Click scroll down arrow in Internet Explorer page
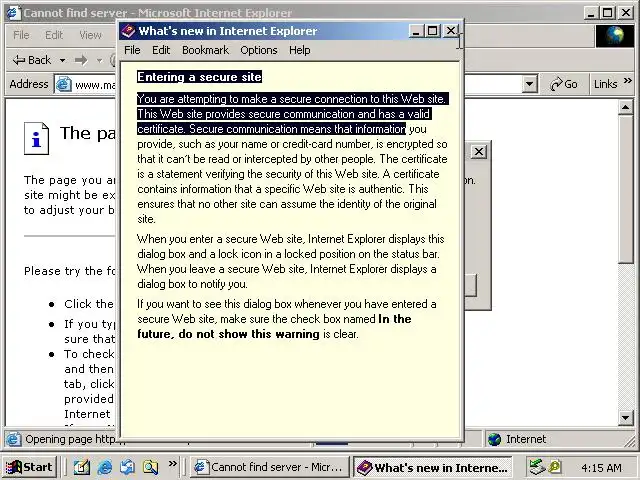 (x=626, y=418)
